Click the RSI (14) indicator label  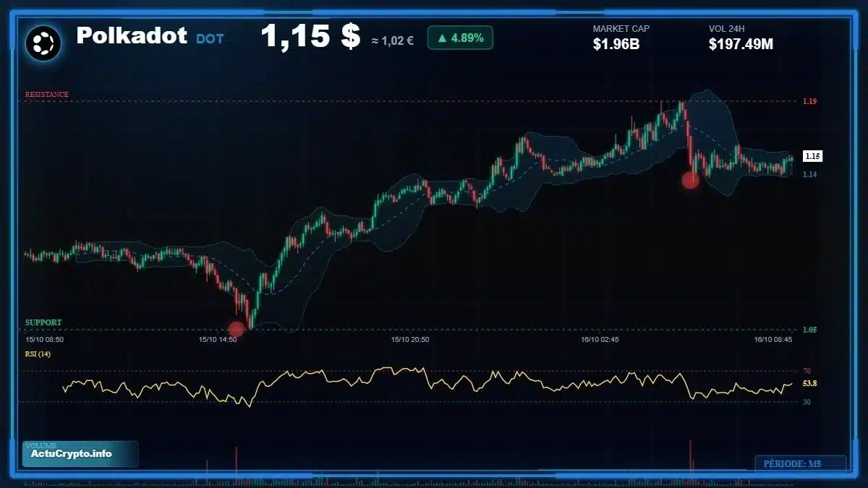[x=38, y=354]
